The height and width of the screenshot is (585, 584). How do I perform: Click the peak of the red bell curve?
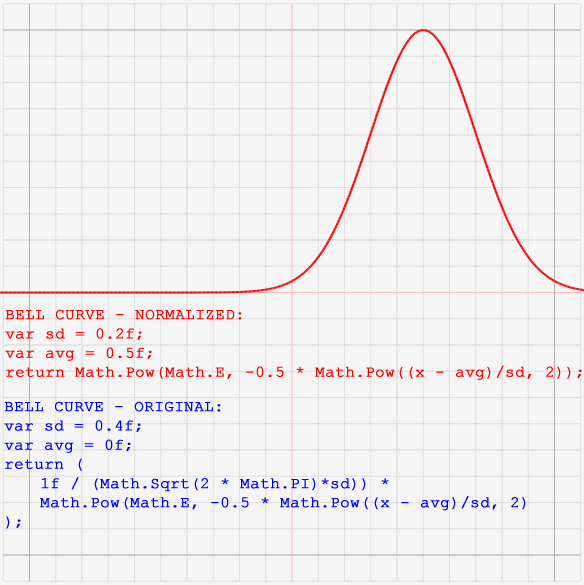(423, 30)
